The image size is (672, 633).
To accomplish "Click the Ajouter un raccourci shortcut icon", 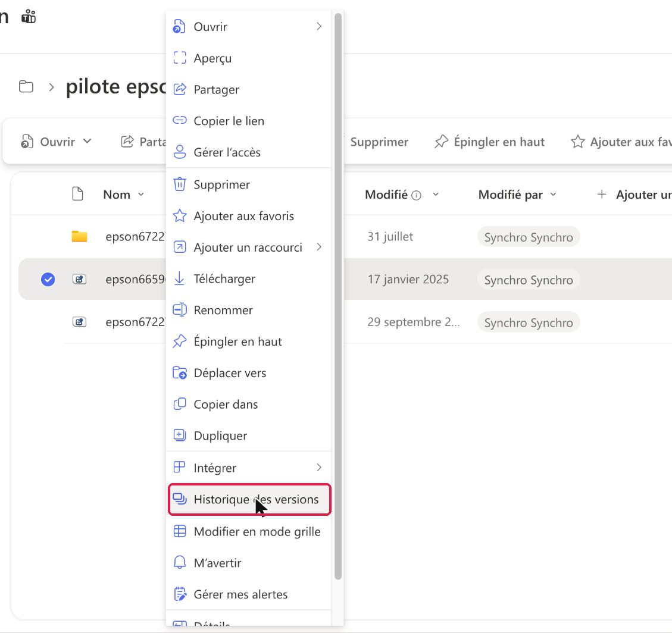I will (x=180, y=247).
